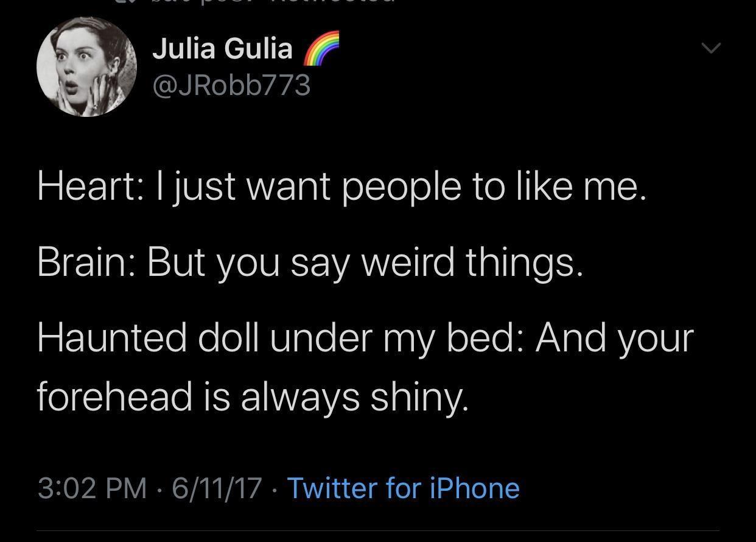Click the tweet line starting with Heart

341,187
